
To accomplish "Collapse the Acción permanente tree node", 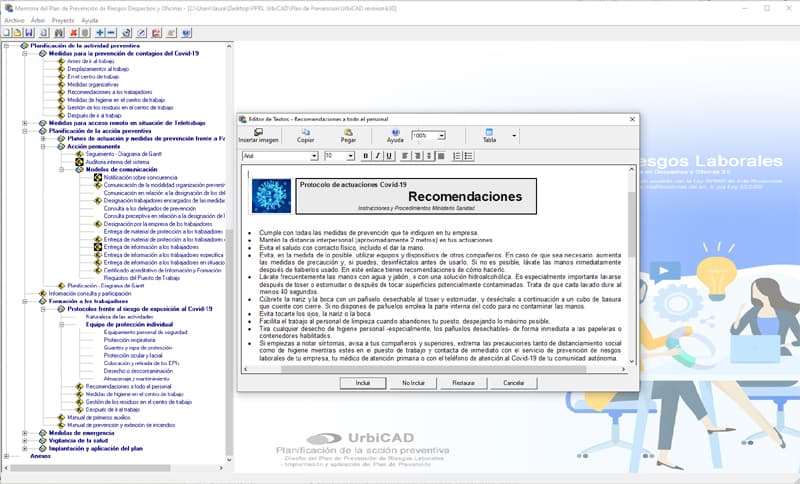I will [43, 146].
